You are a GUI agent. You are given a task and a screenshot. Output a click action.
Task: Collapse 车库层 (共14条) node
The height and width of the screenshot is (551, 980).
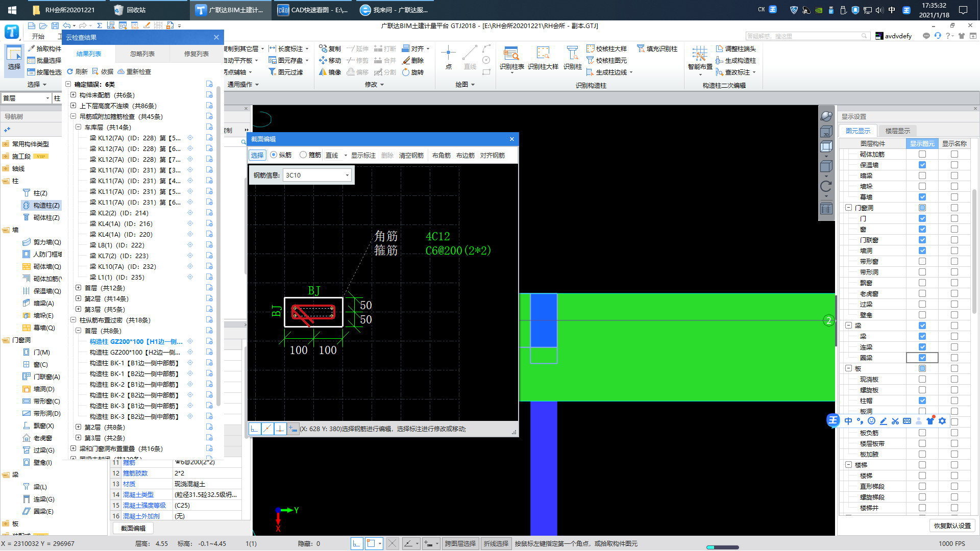[78, 127]
